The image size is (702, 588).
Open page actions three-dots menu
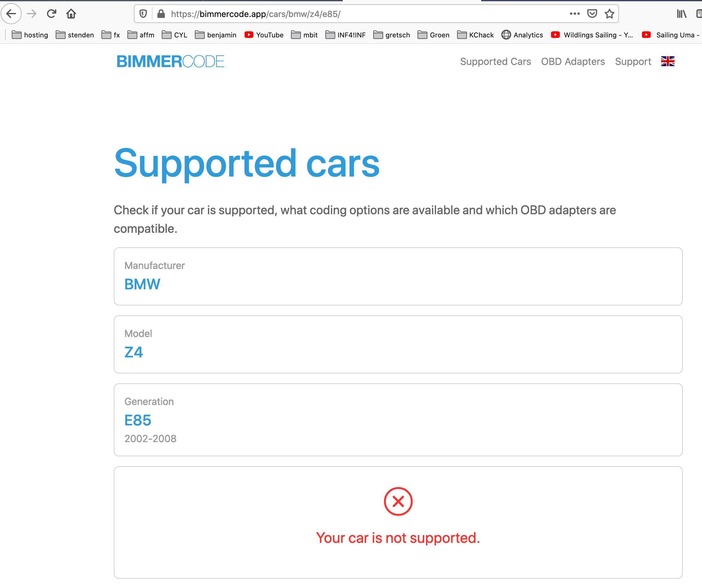point(575,14)
